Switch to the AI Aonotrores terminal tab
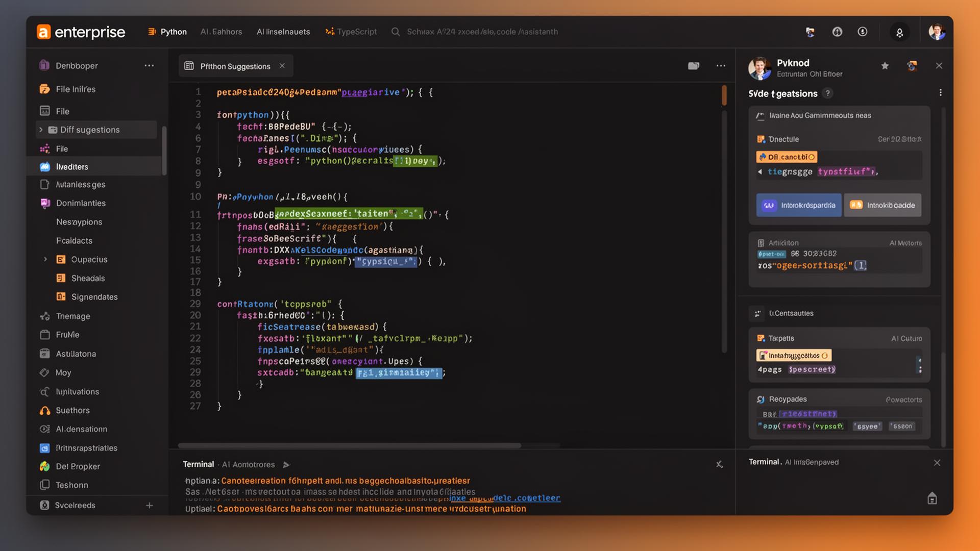980x551 pixels. click(248, 465)
